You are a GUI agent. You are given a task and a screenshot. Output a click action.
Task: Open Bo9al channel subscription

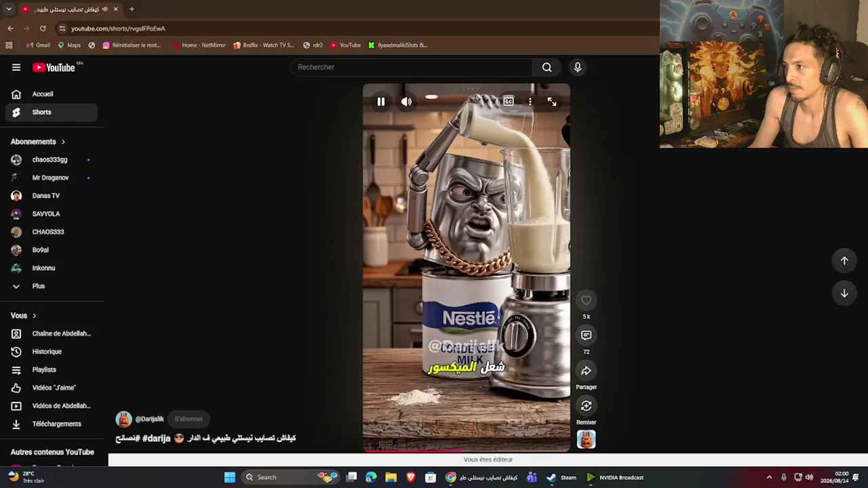tap(52, 250)
